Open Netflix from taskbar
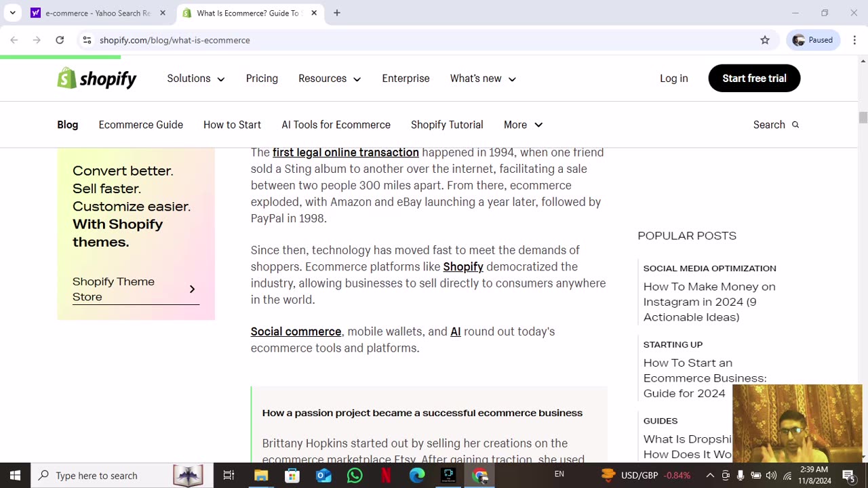This screenshot has width=868, height=488. (386, 475)
